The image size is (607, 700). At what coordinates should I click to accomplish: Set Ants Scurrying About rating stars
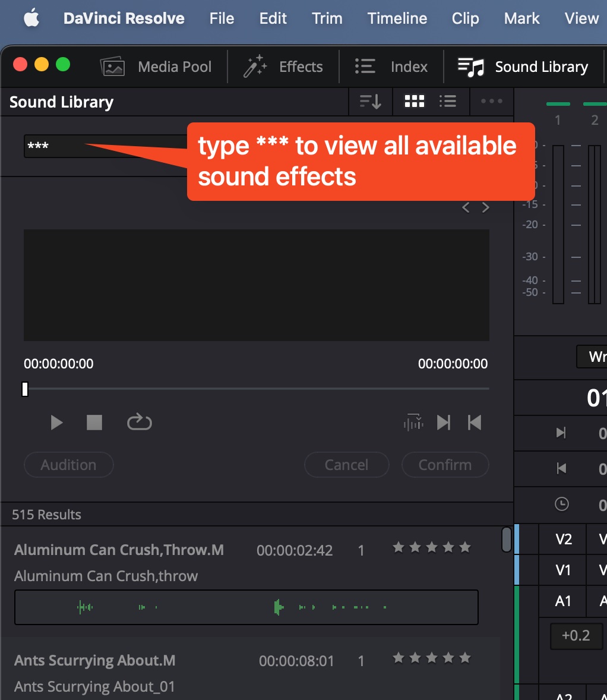432,658
